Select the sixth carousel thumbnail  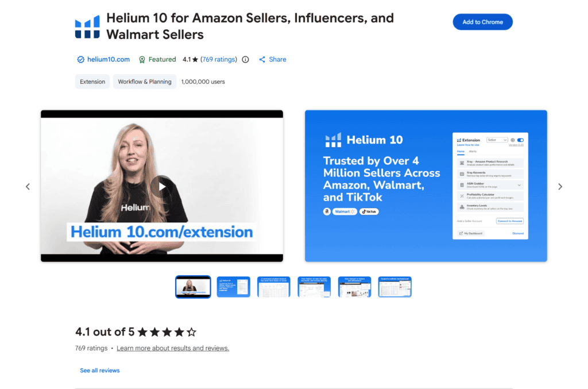pyautogui.click(x=395, y=287)
